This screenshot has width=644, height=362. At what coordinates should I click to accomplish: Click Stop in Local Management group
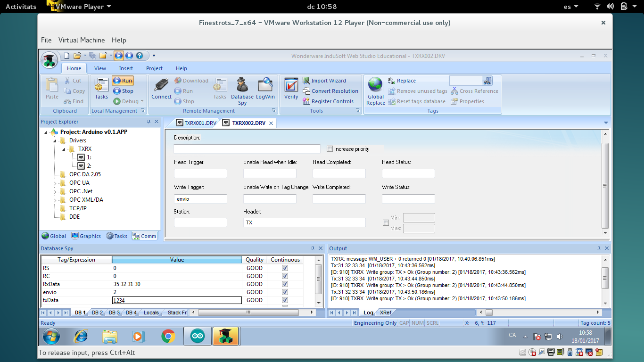click(123, 91)
